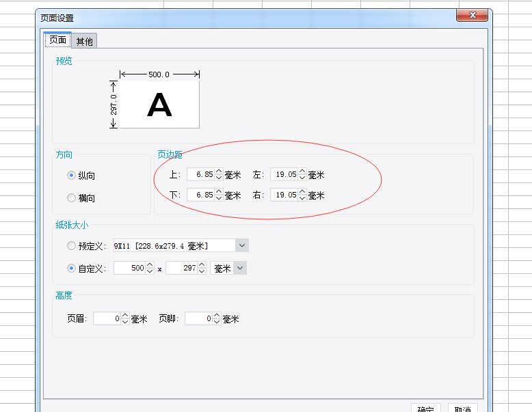Switch to the 其他 tab
Image resolution: width=532 pixels, height=412 pixels.
[x=84, y=41]
